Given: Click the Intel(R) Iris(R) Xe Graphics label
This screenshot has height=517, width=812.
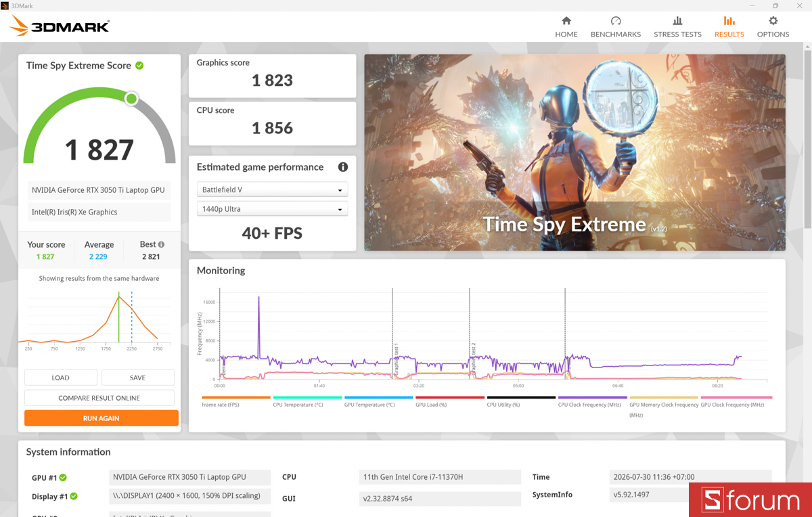Looking at the screenshot, I should tap(98, 212).
